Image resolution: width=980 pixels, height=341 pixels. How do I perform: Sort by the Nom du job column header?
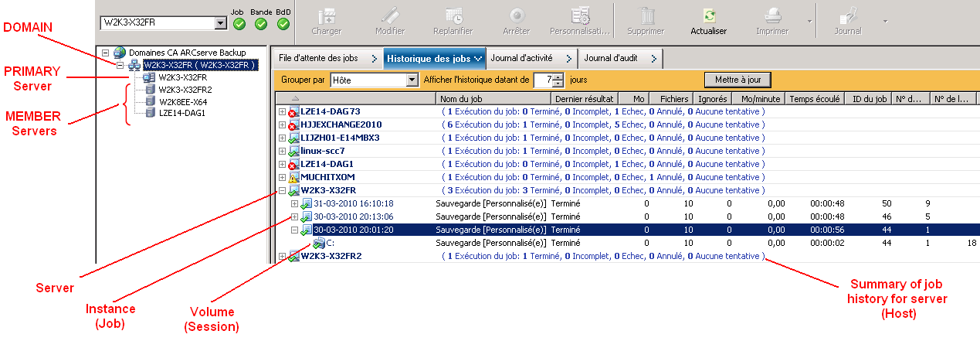[493, 99]
